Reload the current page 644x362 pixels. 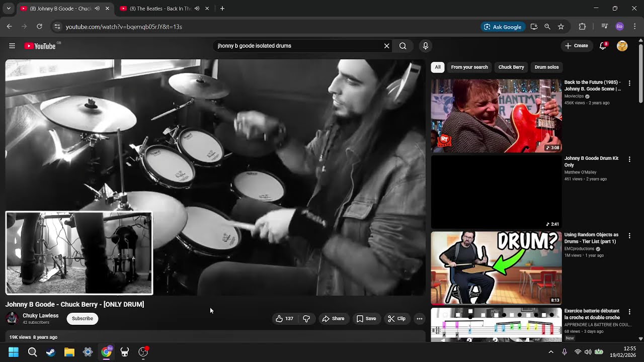[39, 27]
